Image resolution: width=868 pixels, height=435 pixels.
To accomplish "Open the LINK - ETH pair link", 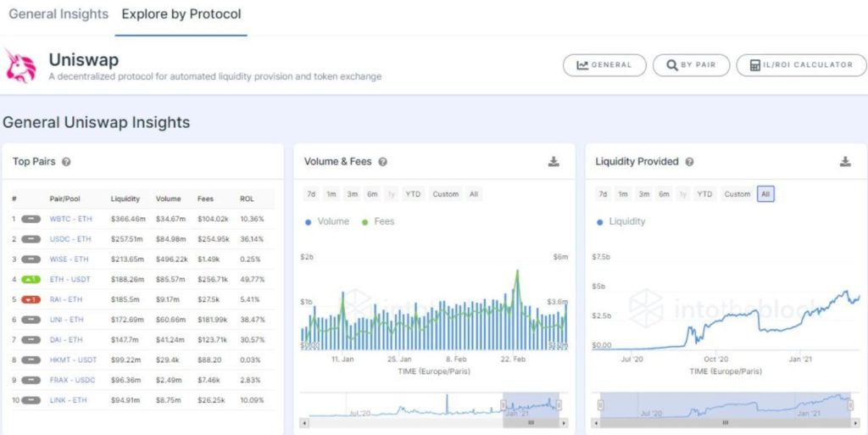I will (68, 400).
